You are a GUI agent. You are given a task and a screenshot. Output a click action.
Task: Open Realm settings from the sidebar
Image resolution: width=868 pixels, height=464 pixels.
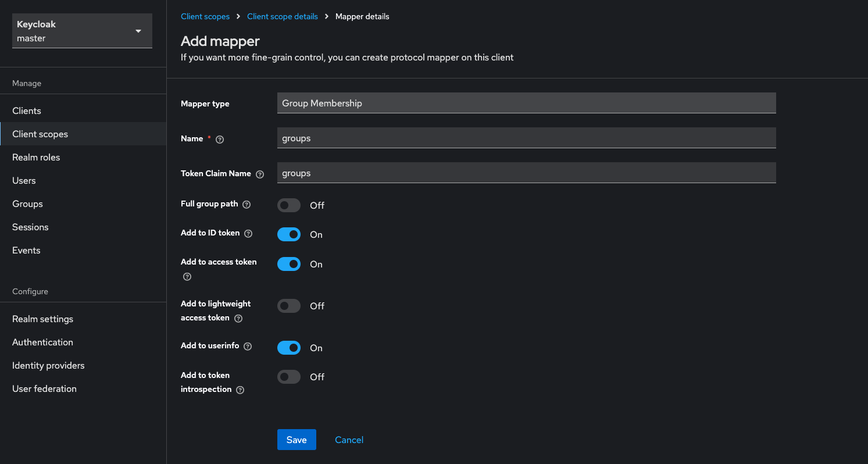(42, 319)
